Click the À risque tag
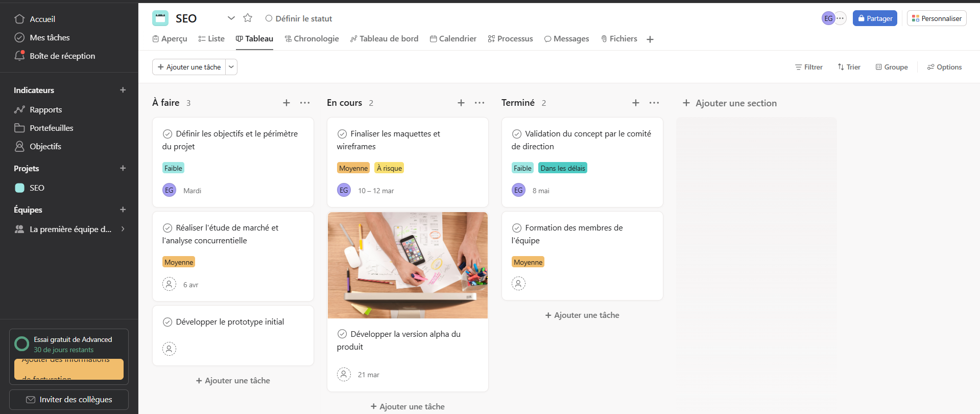This screenshot has height=414, width=980. click(x=389, y=168)
